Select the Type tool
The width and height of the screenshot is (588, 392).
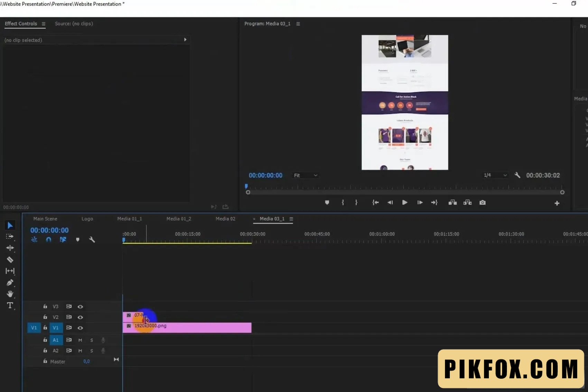[x=10, y=306]
